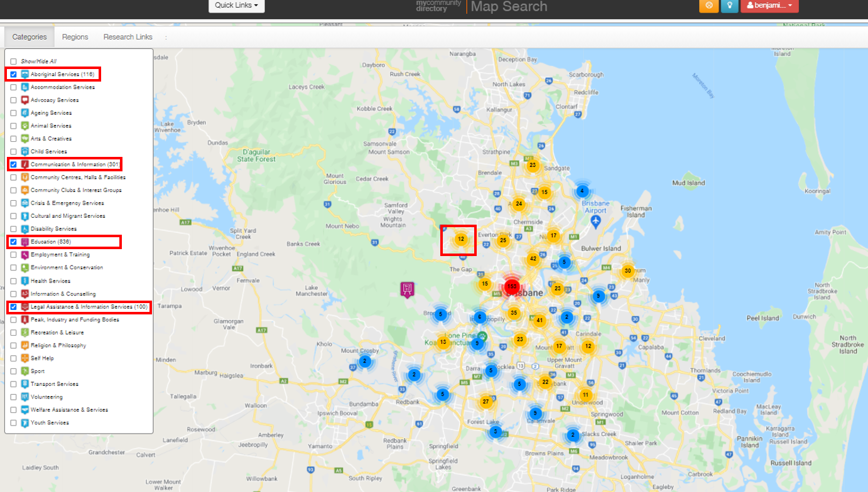Click the Child Services category icon
This screenshot has height=492, width=868.
[25, 151]
